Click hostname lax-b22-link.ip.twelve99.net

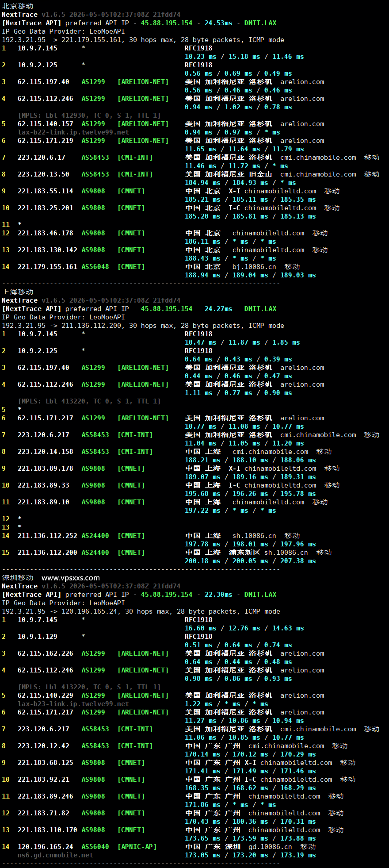(x=73, y=132)
